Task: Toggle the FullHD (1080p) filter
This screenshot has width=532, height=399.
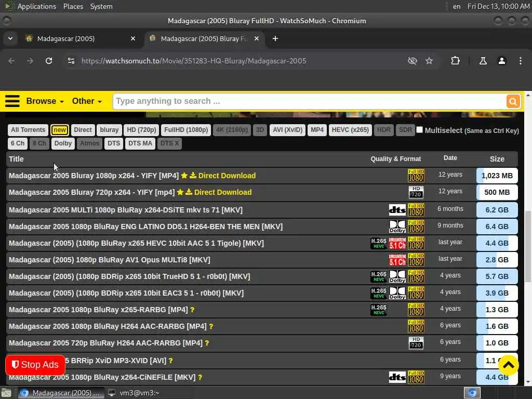Action: [x=186, y=130]
